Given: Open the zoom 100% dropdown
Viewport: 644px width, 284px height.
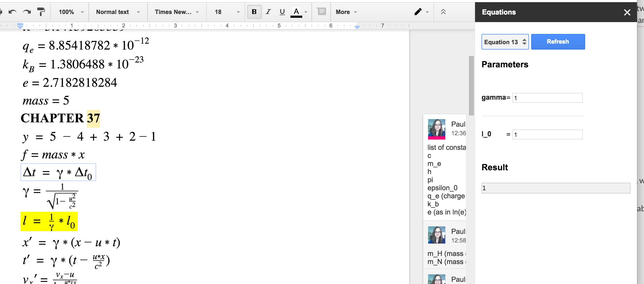Looking at the screenshot, I should coord(71,12).
